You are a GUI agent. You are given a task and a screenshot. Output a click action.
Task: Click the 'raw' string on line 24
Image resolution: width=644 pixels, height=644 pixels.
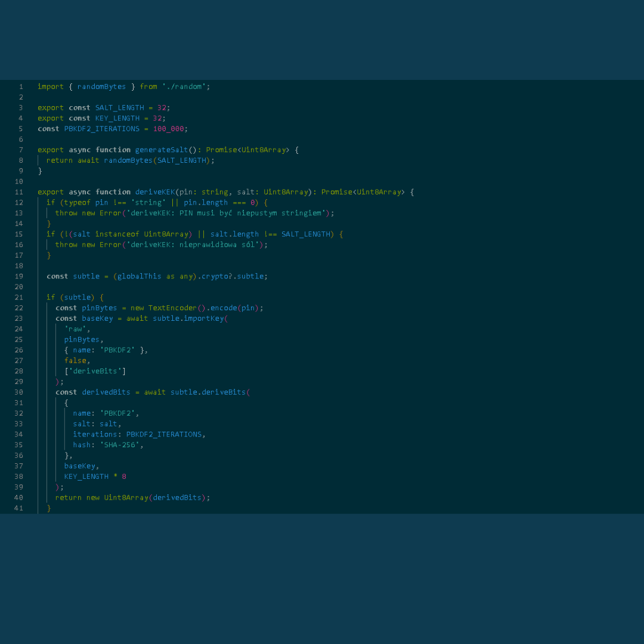75,329
